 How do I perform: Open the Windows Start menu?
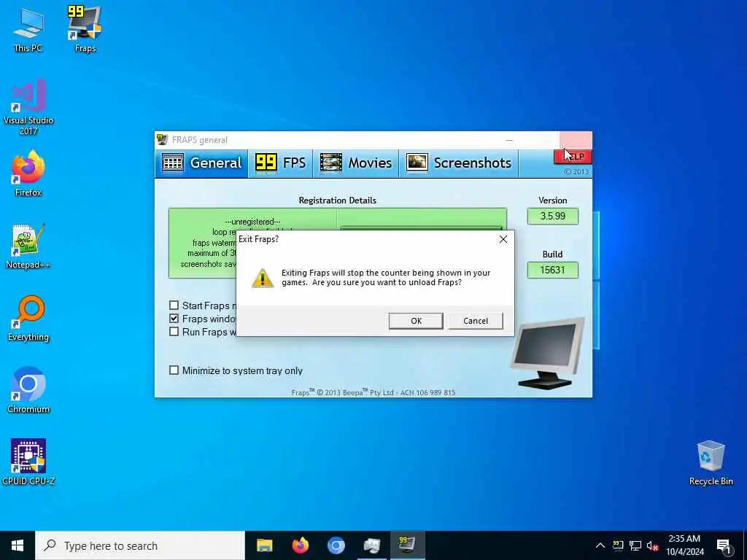(18, 545)
